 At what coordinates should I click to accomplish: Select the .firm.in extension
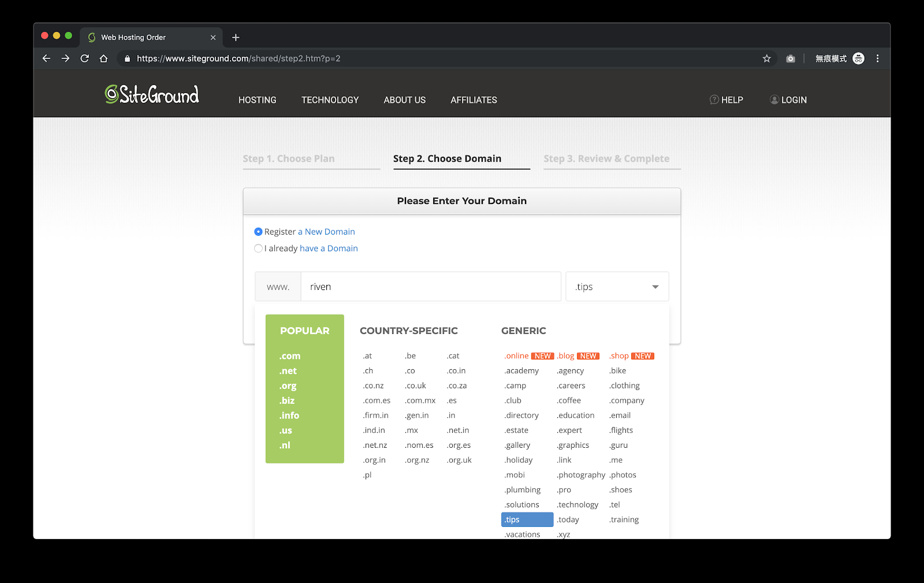click(x=375, y=415)
